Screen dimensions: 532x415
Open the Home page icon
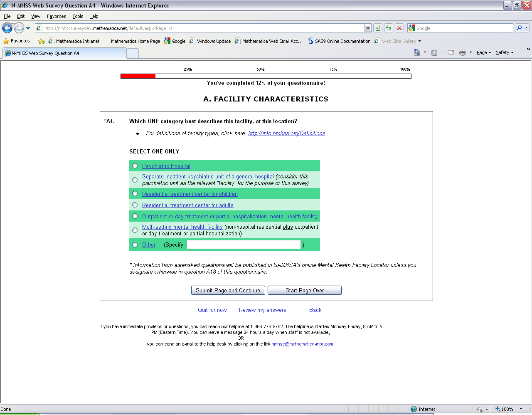pos(417,52)
